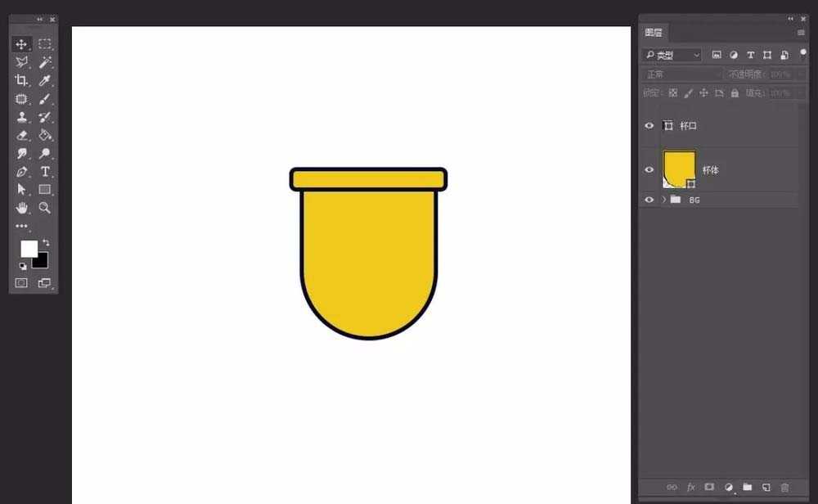Expand the BG layer group

pyautogui.click(x=664, y=200)
